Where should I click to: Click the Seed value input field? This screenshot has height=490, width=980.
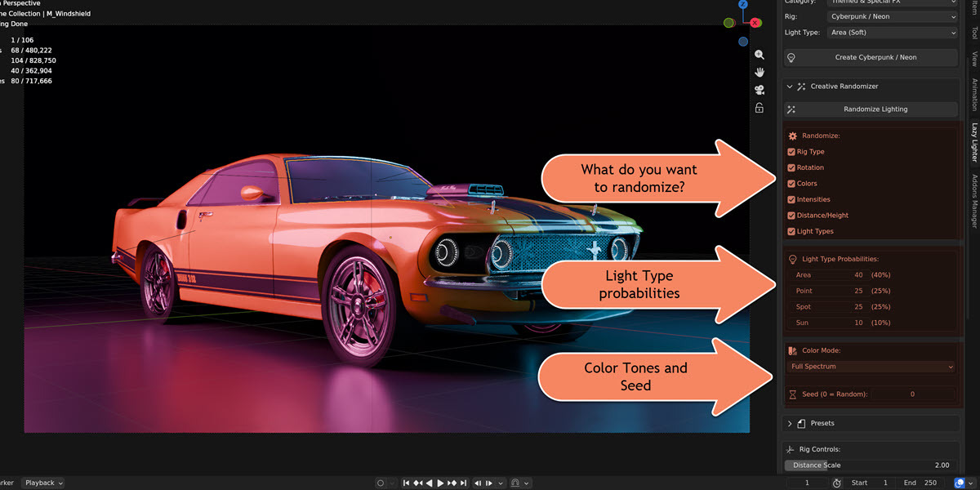(x=912, y=394)
